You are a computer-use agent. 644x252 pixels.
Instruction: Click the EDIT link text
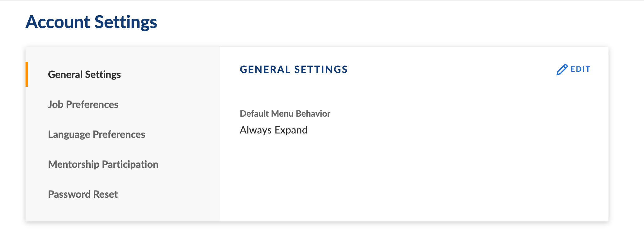(580, 69)
